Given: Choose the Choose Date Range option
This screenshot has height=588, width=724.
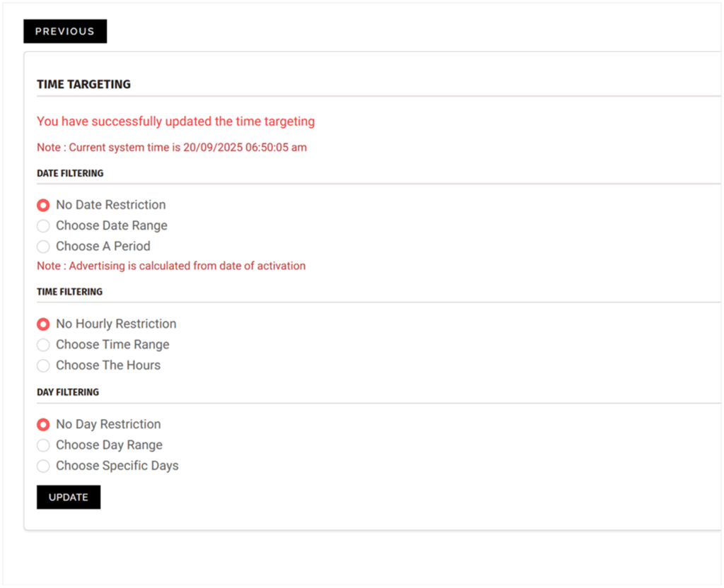Looking at the screenshot, I should pos(43,226).
